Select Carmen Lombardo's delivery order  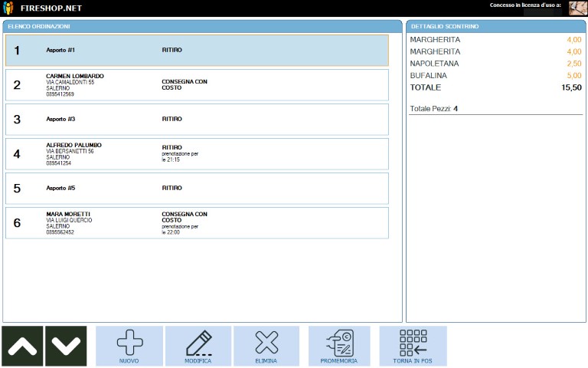coord(197,85)
